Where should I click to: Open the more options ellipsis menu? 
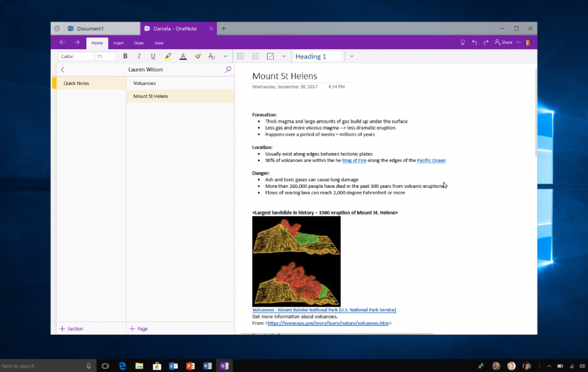(x=518, y=43)
